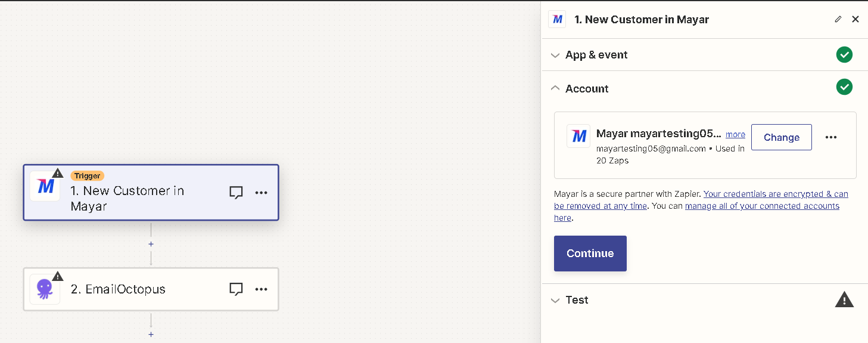
Task: Select the EmailOctopus action step
Action: pos(151,289)
